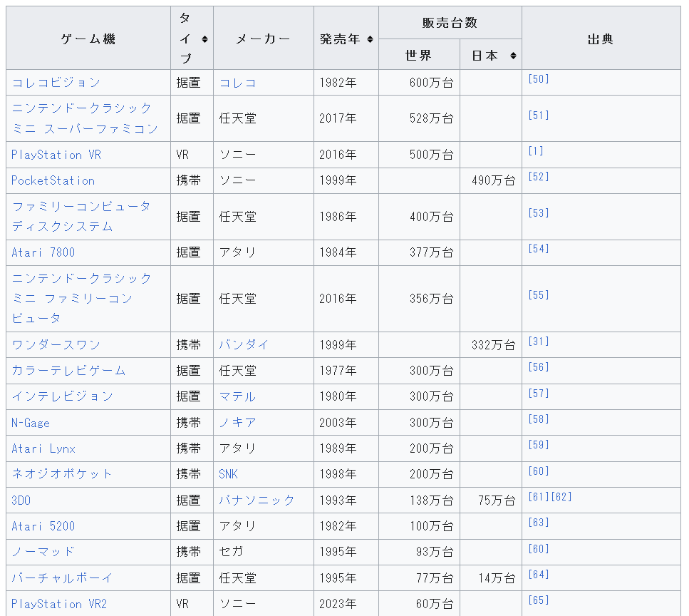The height and width of the screenshot is (616, 689).
Task: Jump to citation [62] in 3DO row
Action: pos(561,496)
